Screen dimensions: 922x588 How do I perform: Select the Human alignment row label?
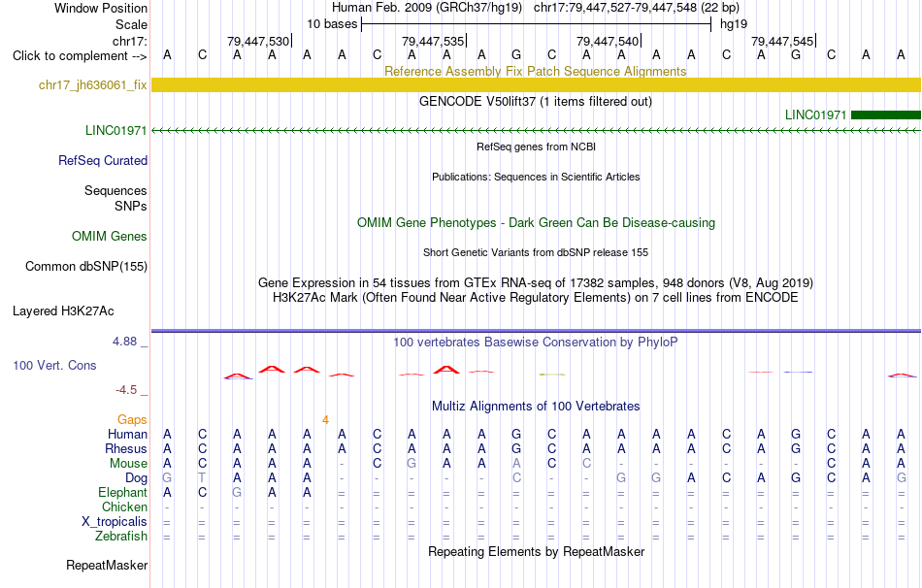click(x=127, y=434)
